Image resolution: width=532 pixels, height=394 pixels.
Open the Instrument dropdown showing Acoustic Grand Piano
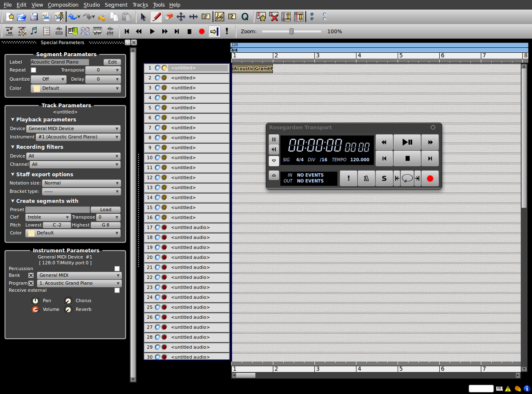[x=78, y=137]
